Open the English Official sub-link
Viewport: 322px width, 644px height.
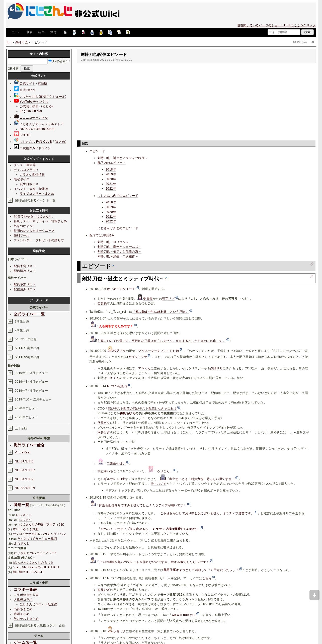pos(31,111)
